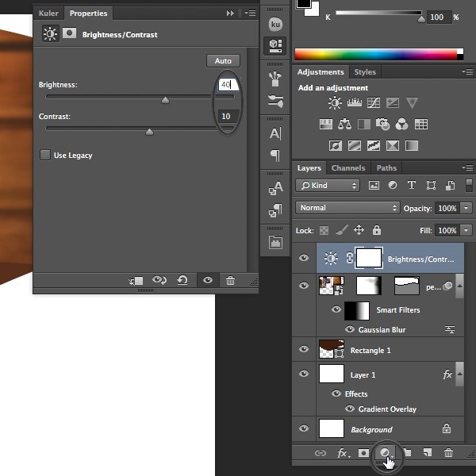This screenshot has width=476, height=476.
Task: Switch to the Styles tab
Action: click(x=365, y=72)
